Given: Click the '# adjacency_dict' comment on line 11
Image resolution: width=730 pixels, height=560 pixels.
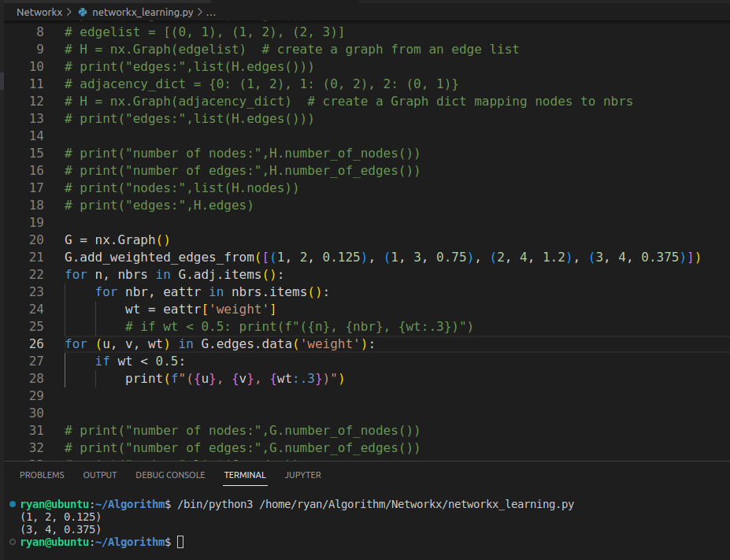Looking at the screenshot, I should [x=261, y=83].
